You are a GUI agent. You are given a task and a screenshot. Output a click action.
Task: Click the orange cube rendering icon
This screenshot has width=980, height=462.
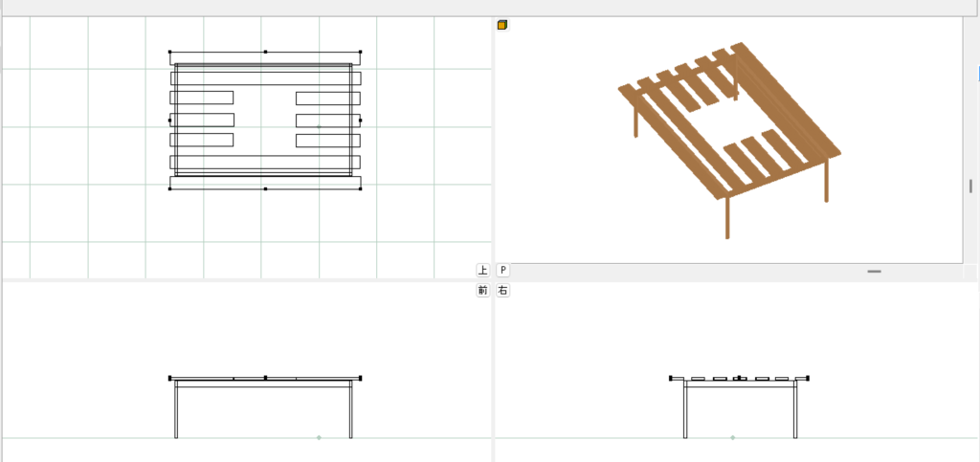click(x=502, y=25)
